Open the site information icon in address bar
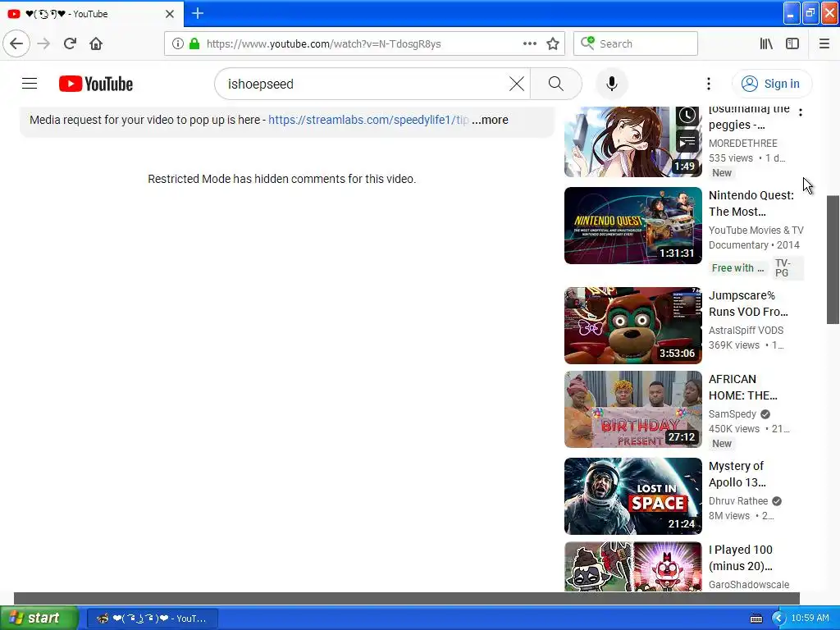The width and height of the screenshot is (840, 630). [178, 43]
